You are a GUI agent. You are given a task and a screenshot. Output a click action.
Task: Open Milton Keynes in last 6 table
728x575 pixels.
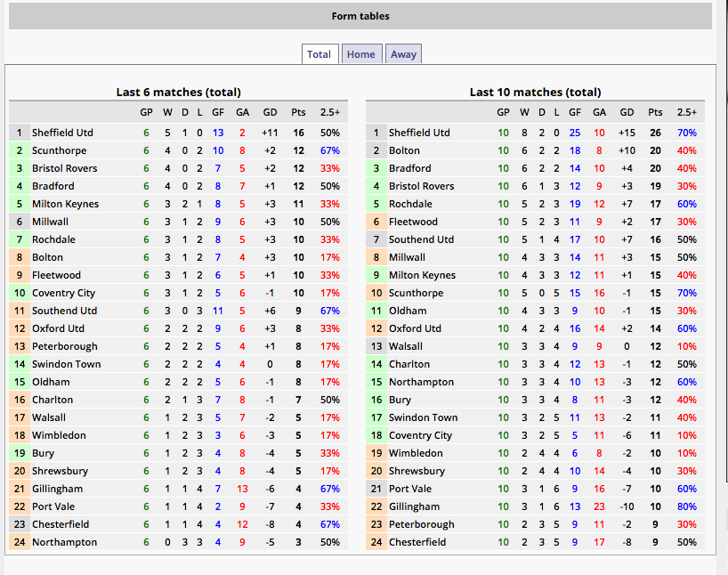tap(66, 204)
